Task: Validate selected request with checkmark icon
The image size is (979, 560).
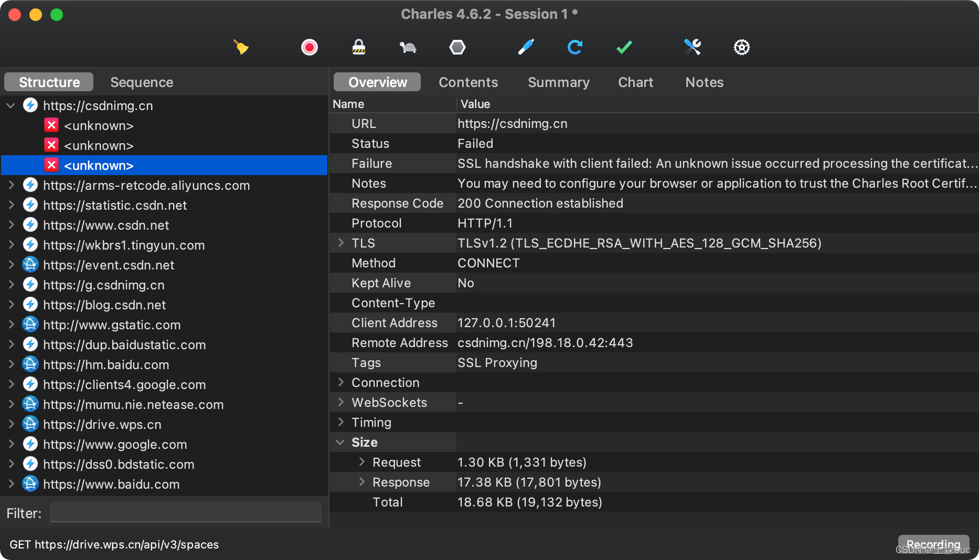Action: click(624, 47)
